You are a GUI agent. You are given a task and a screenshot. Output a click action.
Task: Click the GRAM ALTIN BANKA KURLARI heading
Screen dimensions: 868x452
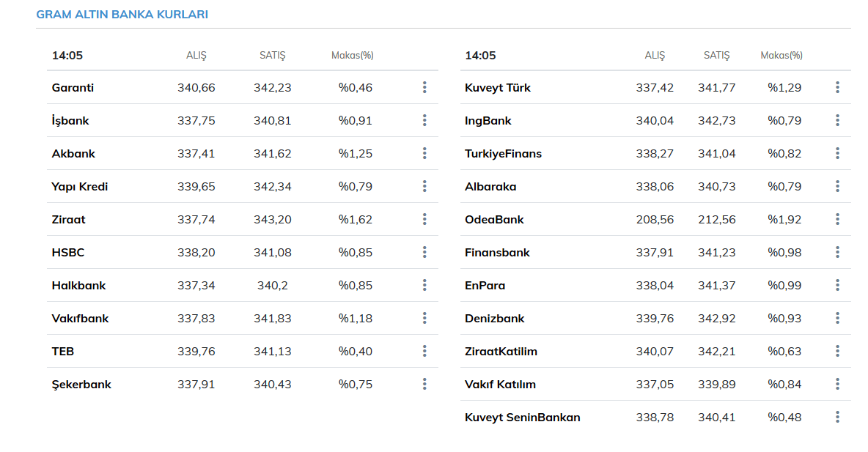click(x=122, y=15)
